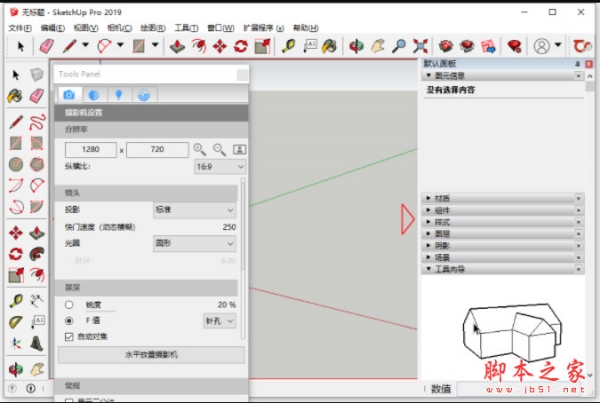The height and width of the screenshot is (403, 600).
Task: Open the 投影 projection dropdown
Action: click(194, 210)
